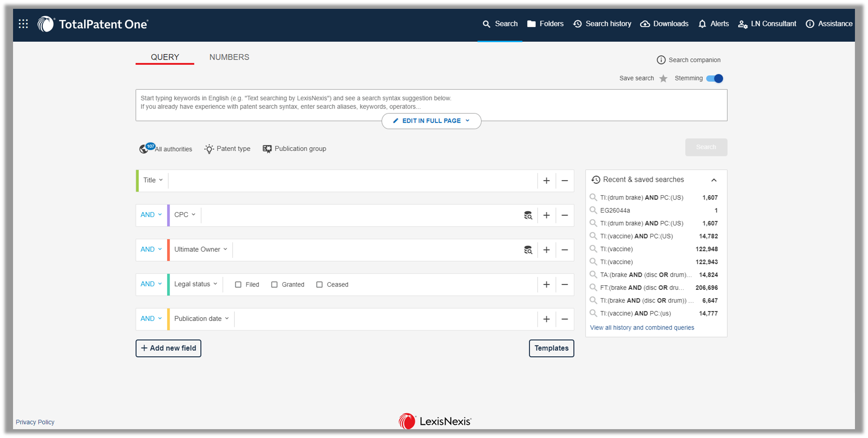Click the TotalPatent One logo
Image resolution: width=868 pixels, height=438 pixels.
pos(93,24)
